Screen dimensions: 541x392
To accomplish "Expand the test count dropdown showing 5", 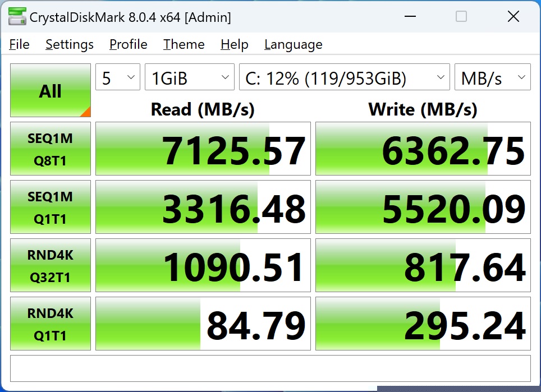I will point(118,77).
